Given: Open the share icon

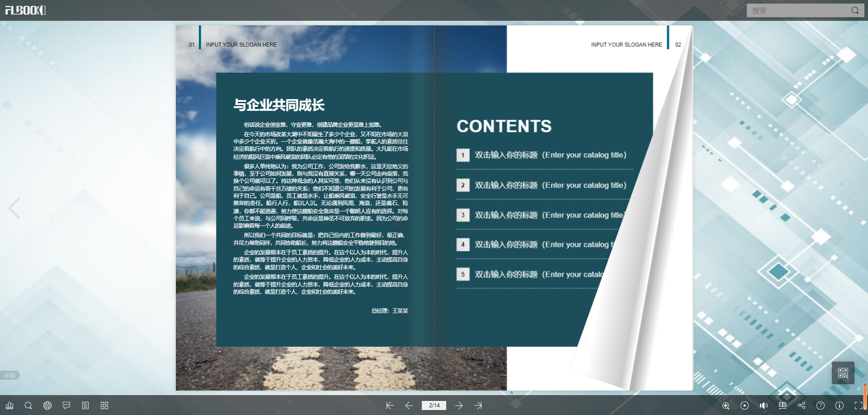Looking at the screenshot, I should point(802,405).
